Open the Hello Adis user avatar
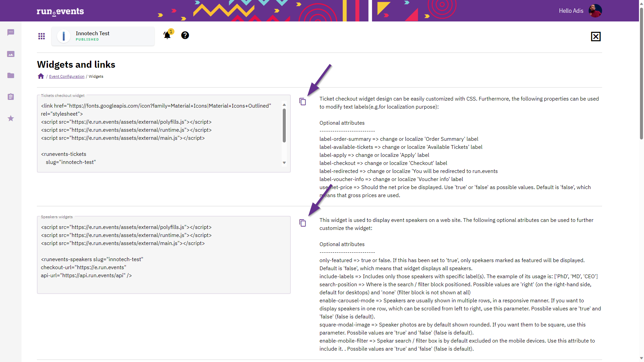This screenshot has height=362, width=644. point(595,11)
